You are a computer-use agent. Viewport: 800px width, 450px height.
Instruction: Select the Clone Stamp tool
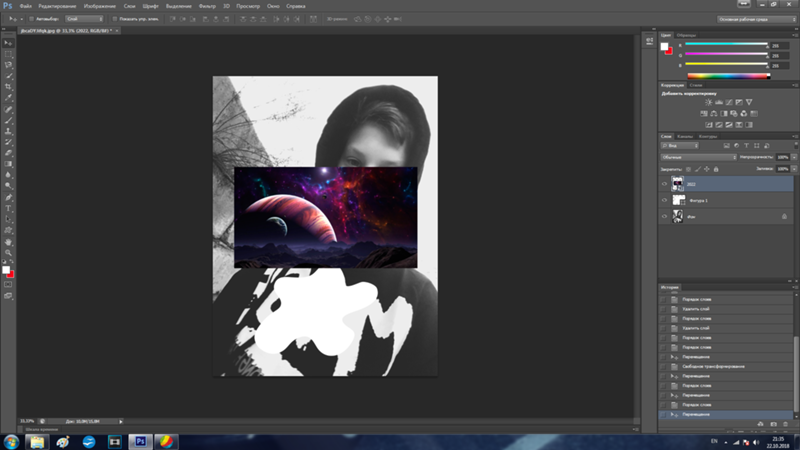coord(8,131)
